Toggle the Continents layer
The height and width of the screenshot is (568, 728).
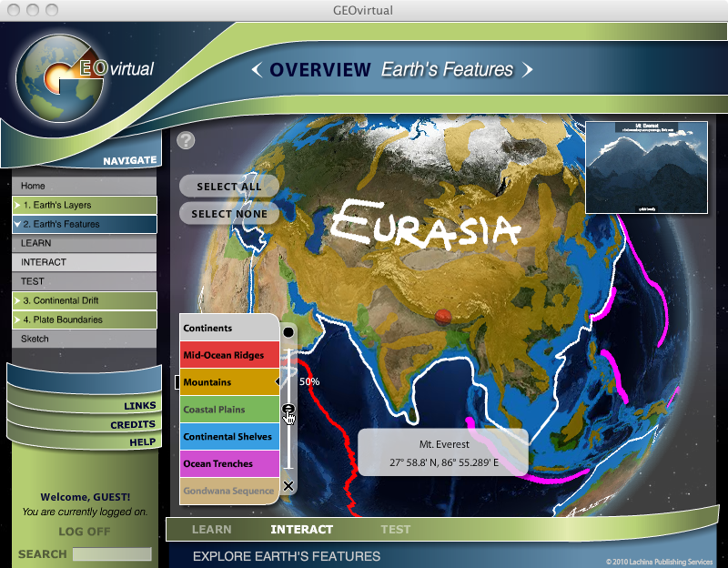[x=229, y=328]
